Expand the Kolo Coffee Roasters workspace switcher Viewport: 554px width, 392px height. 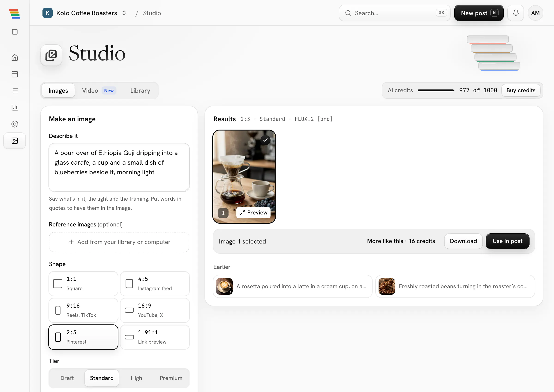[84, 13]
